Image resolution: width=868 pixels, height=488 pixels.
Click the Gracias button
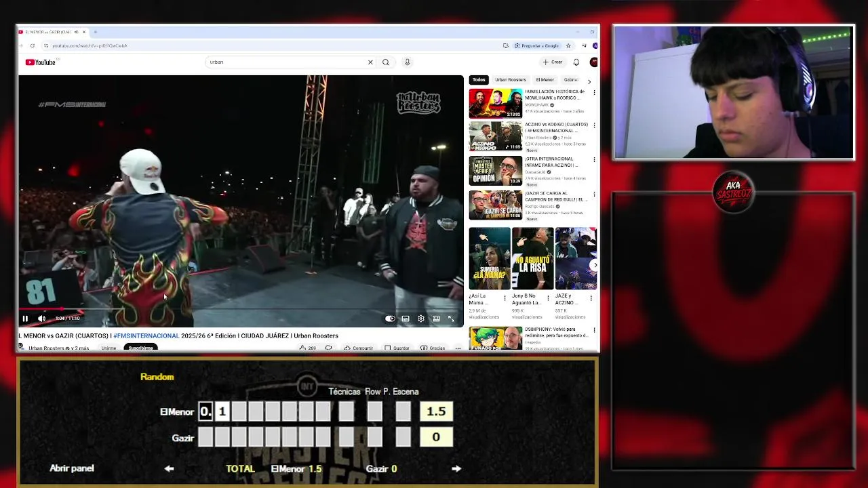click(433, 348)
